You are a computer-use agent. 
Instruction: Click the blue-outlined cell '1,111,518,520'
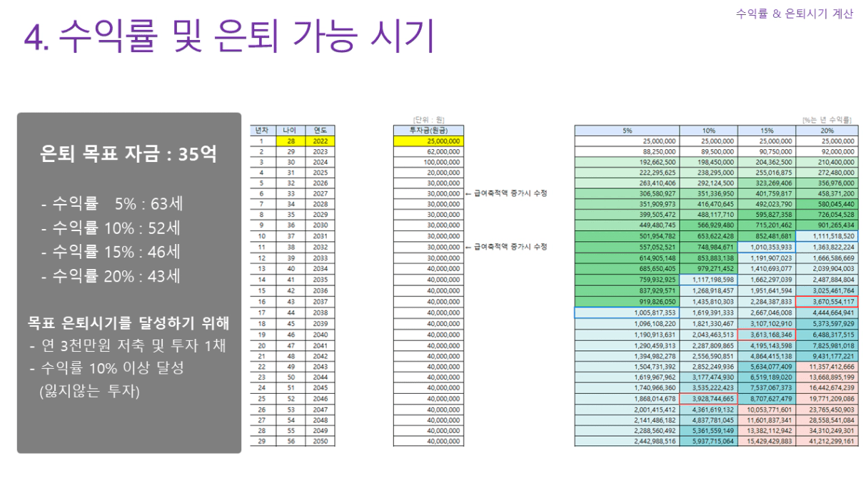[x=827, y=235]
